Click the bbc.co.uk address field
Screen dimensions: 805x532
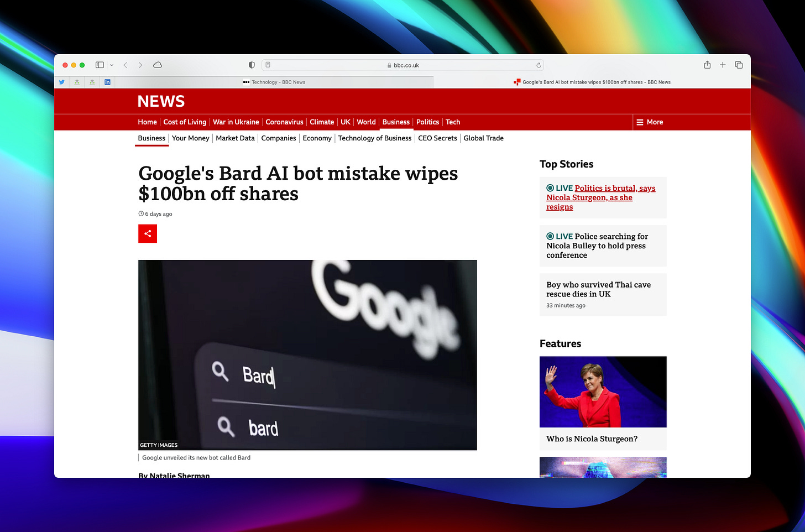(402, 65)
